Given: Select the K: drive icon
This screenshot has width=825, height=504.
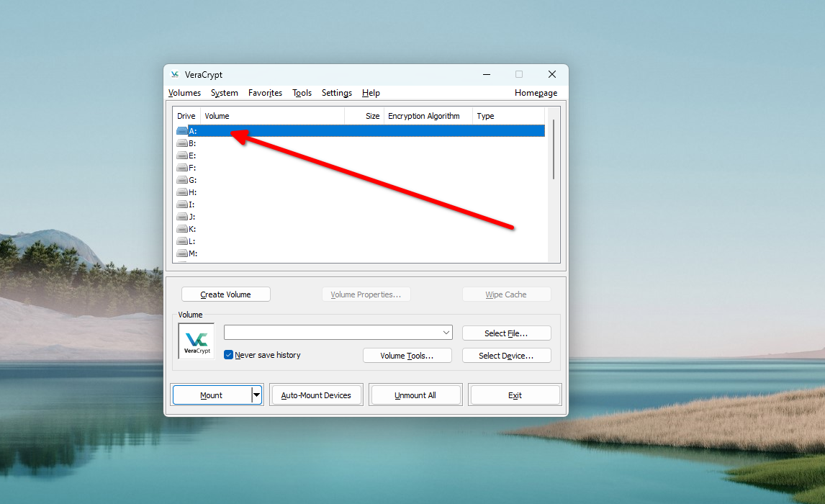Looking at the screenshot, I should 182,229.
